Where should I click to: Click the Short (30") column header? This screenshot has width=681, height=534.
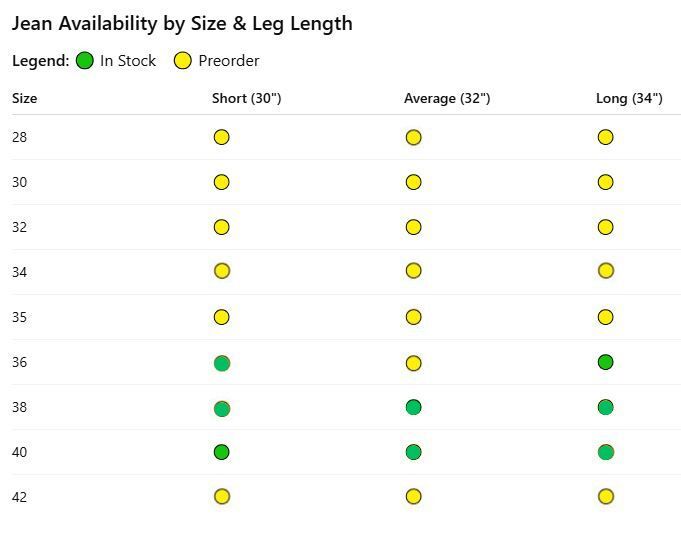pyautogui.click(x=247, y=99)
